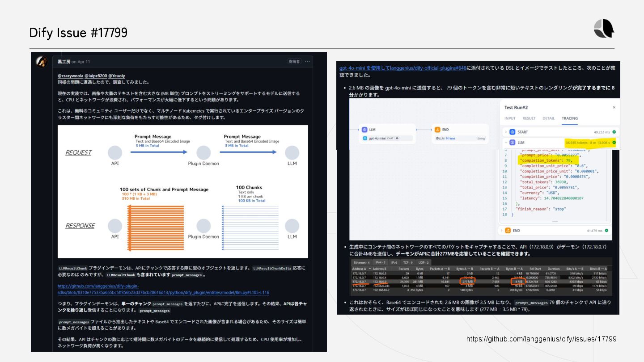This screenshot has height=362, width=644.
Task: Click the '36.93K tokens' duration text
Action: 588,143
